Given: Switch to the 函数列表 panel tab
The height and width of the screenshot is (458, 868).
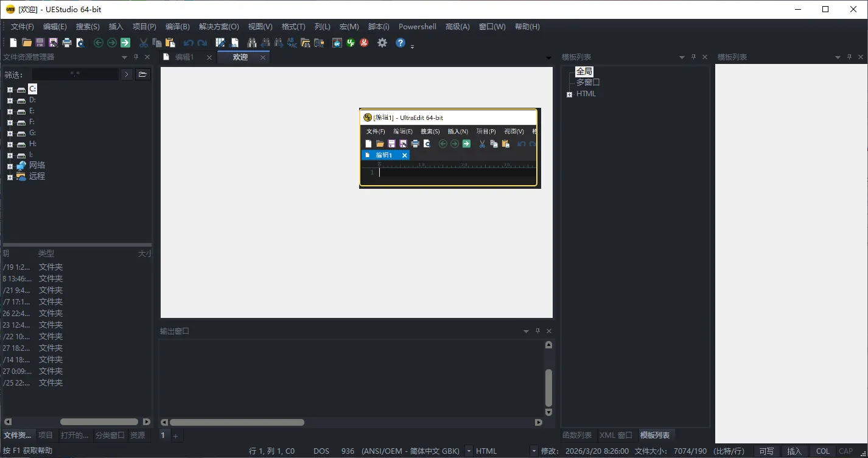Looking at the screenshot, I should click(576, 435).
